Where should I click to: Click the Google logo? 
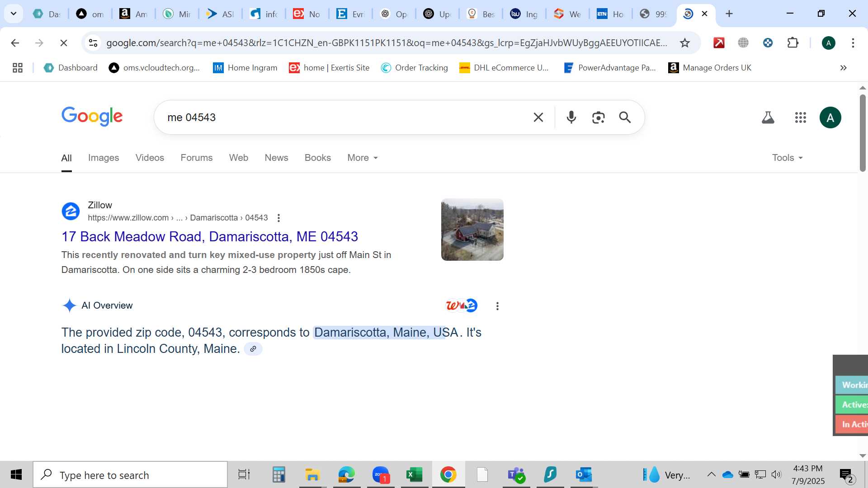point(92,117)
